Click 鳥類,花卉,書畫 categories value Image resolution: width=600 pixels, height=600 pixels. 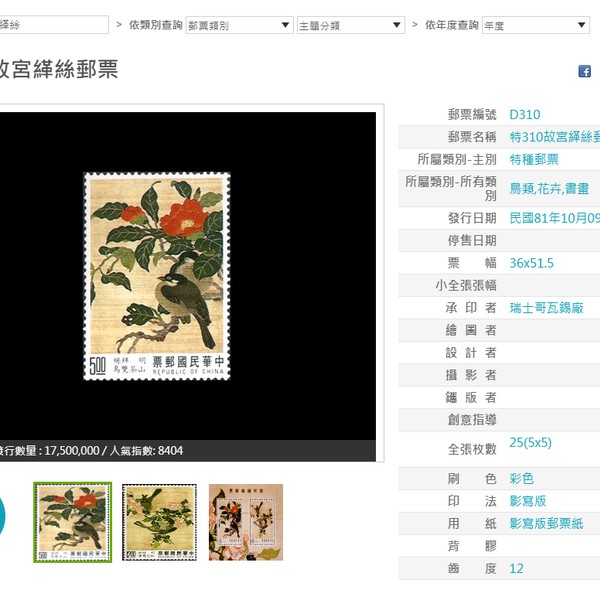click(549, 189)
